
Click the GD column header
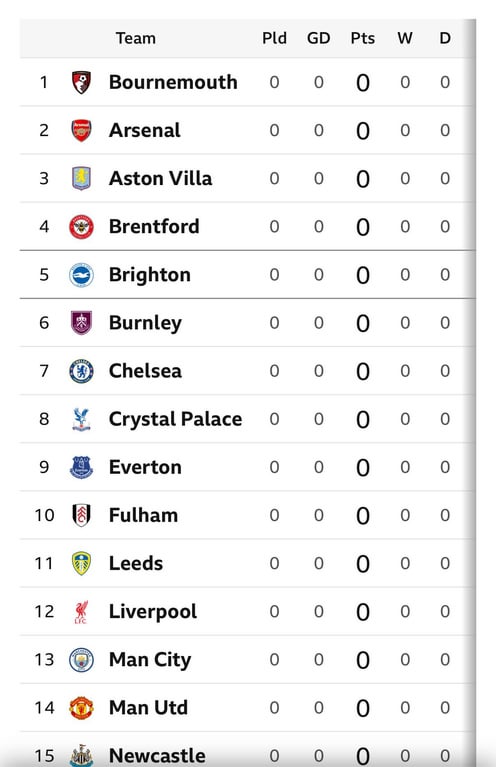pos(318,38)
